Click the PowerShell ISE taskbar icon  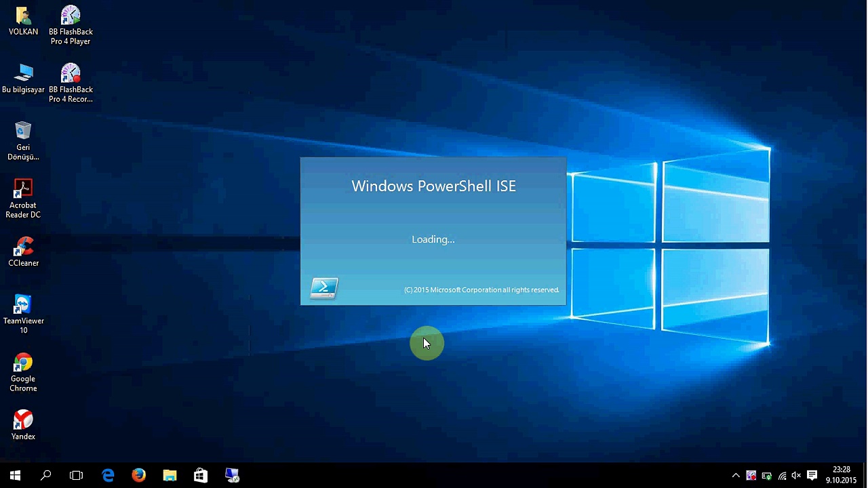[x=232, y=475]
